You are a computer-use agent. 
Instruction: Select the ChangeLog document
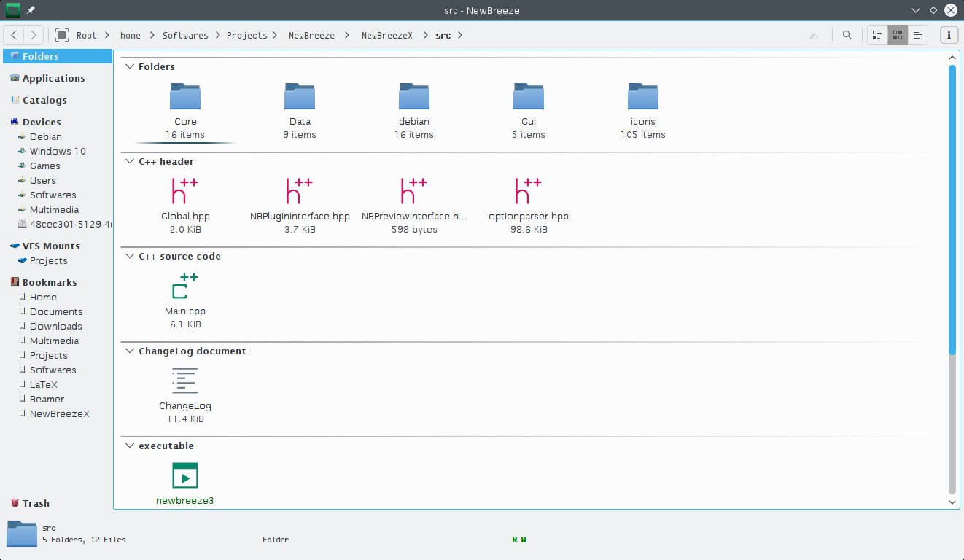pos(185,394)
